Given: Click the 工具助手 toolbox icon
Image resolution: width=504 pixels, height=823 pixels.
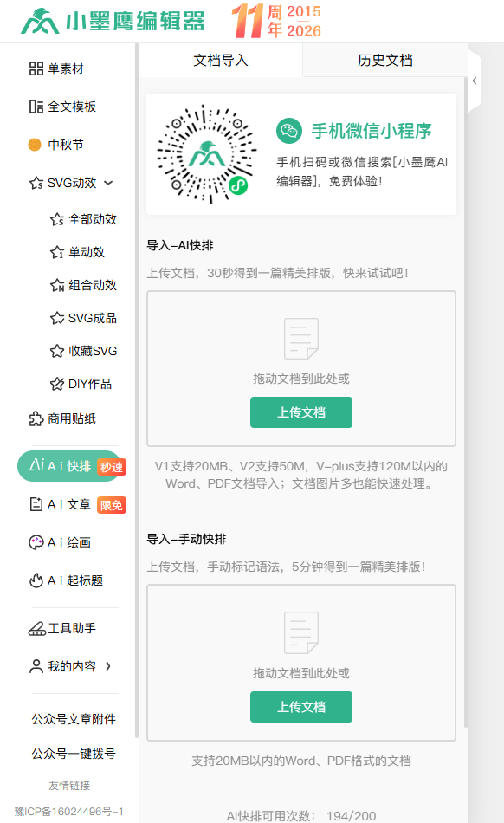Looking at the screenshot, I should (x=37, y=628).
